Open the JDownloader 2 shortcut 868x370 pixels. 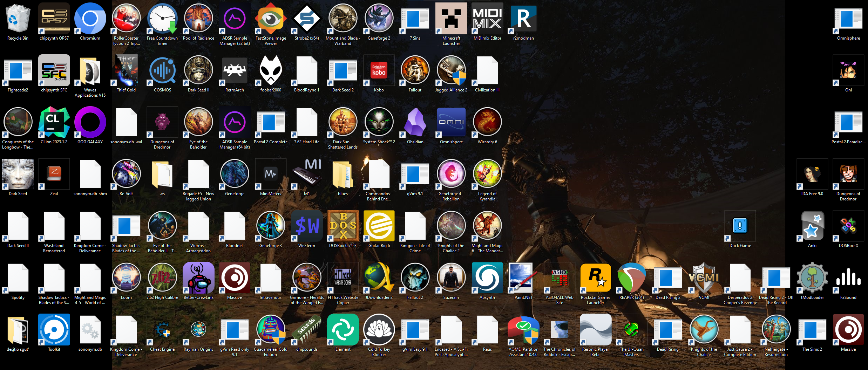379,278
